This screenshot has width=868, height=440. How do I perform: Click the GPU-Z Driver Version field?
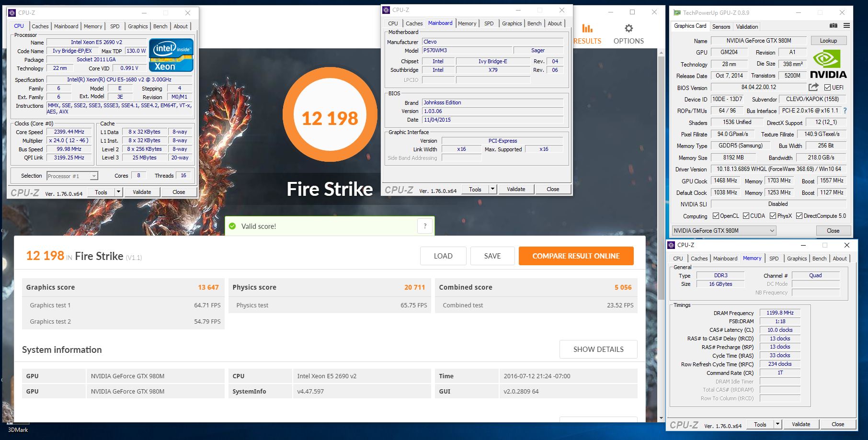coord(778,169)
